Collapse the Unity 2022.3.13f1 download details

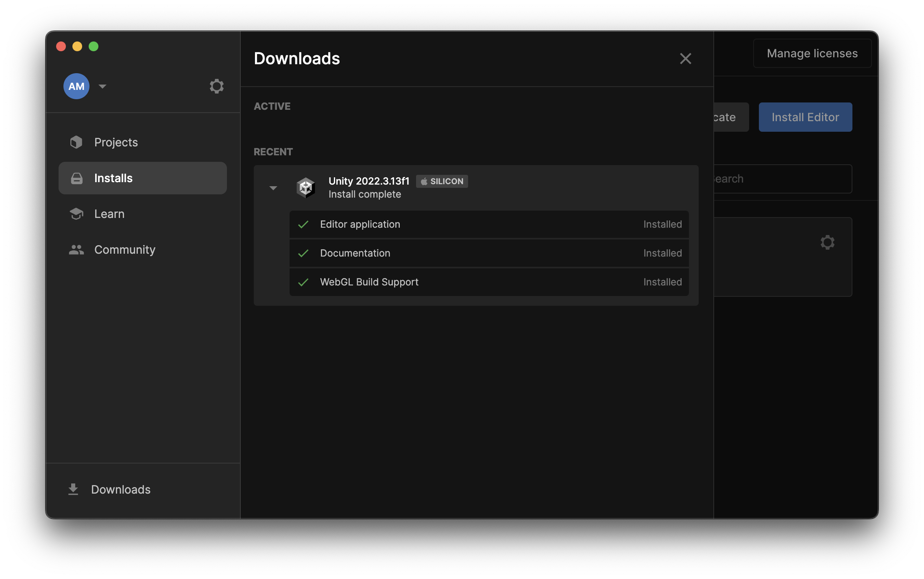[273, 188]
